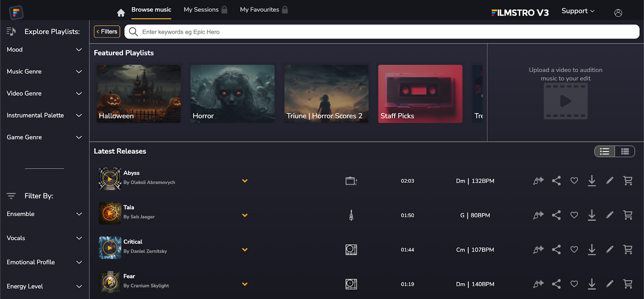Viewport: 644px width, 299px height.
Task: Favourite the Abyss track with heart
Action: point(574,181)
